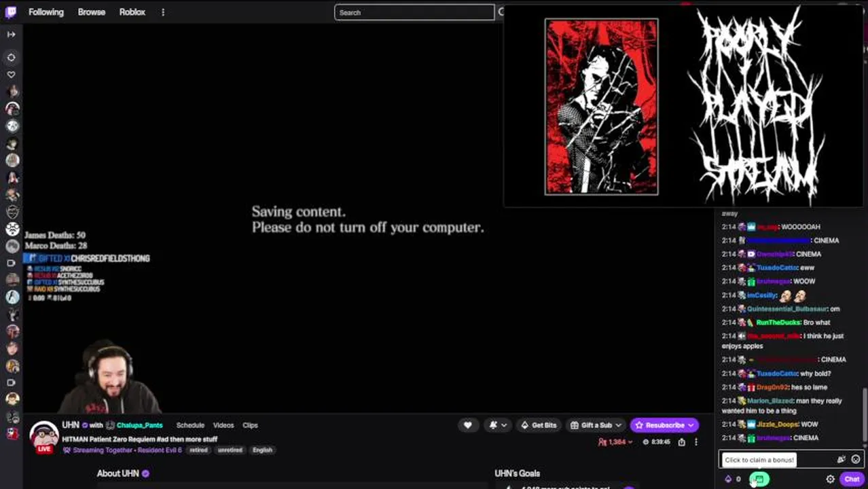Image resolution: width=868 pixels, height=489 pixels.
Task: Select the 'retired' stream tag
Action: [198, 450]
